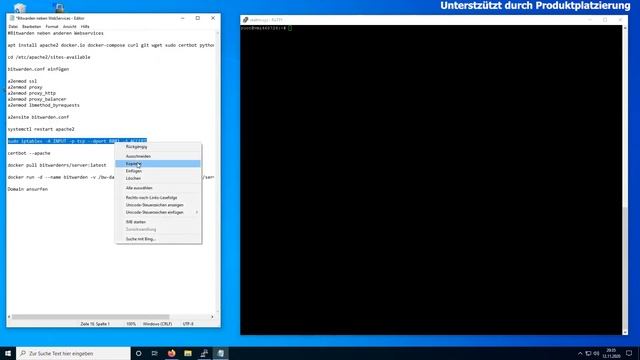Open the Datei menu in Editor

pyautogui.click(x=13, y=27)
